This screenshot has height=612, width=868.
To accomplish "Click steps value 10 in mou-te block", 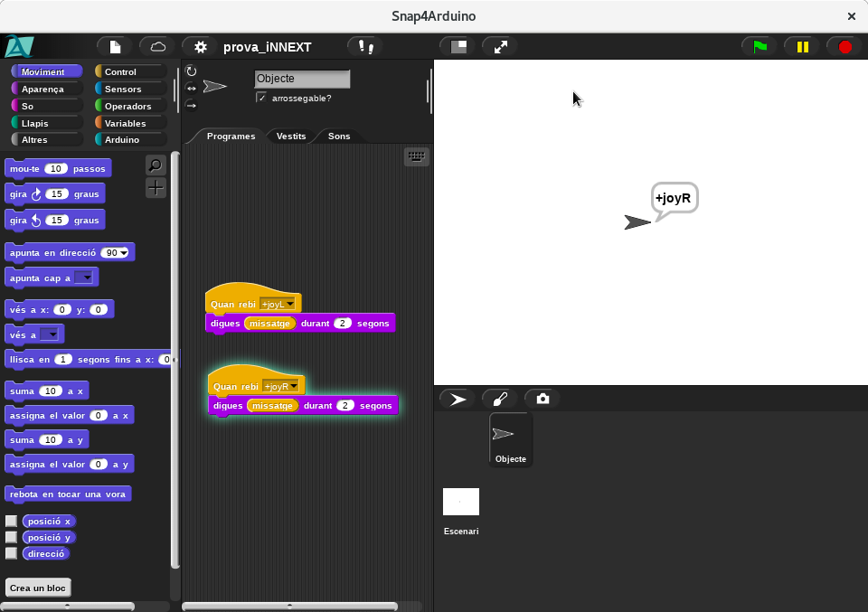I will 56,169.
